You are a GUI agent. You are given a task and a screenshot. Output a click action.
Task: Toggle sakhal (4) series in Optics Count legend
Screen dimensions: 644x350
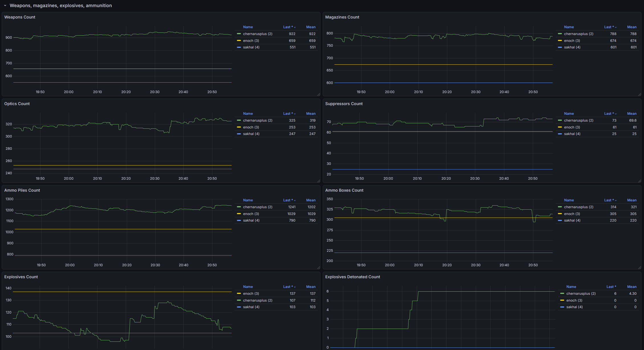pyautogui.click(x=251, y=134)
